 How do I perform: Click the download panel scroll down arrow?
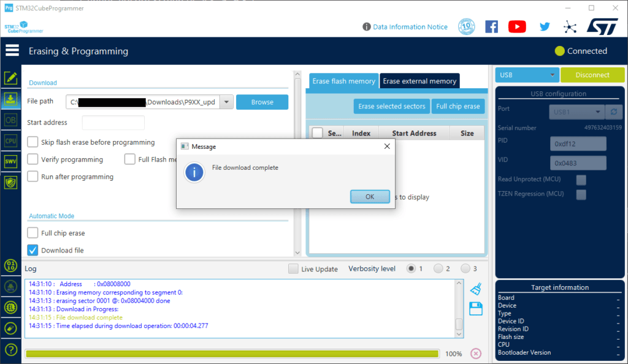click(297, 252)
